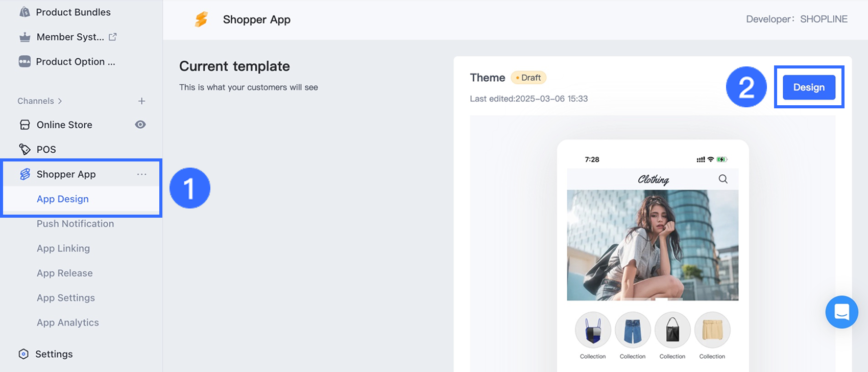Open Shopper App three-dot more menu
Viewport: 868px width, 372px height.
pyautogui.click(x=141, y=174)
